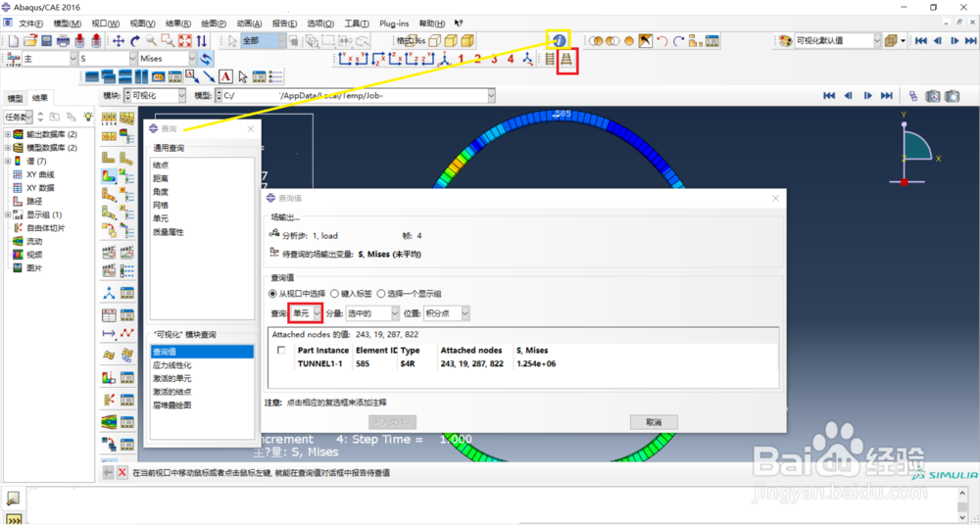
Task: Turn off perspective (parallel view) icon
Action: pos(550,60)
